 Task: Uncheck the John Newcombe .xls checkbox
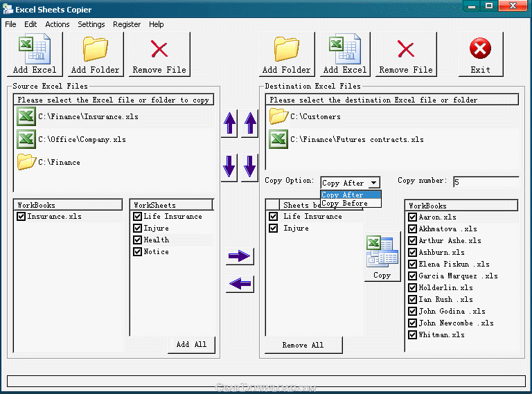pyautogui.click(x=413, y=323)
